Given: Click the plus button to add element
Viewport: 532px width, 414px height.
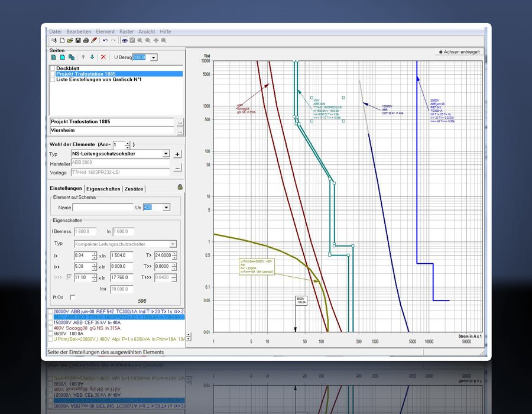Looking at the screenshot, I should [177, 154].
